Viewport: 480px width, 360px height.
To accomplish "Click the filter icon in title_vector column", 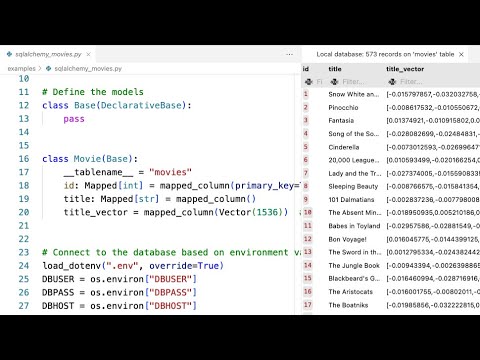I will click(x=392, y=81).
